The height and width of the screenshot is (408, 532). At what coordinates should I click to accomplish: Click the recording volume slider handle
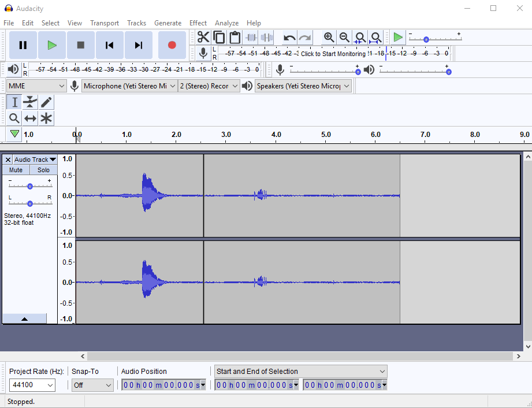(x=358, y=72)
